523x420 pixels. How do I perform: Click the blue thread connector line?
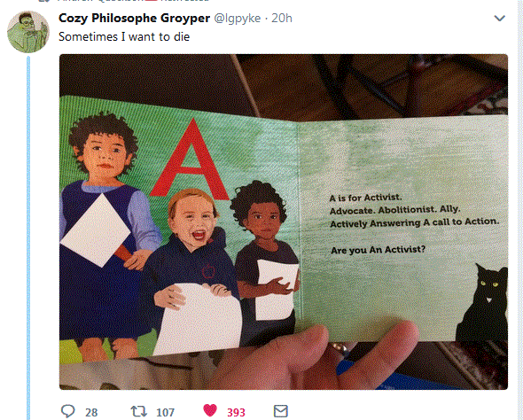pos(28,238)
